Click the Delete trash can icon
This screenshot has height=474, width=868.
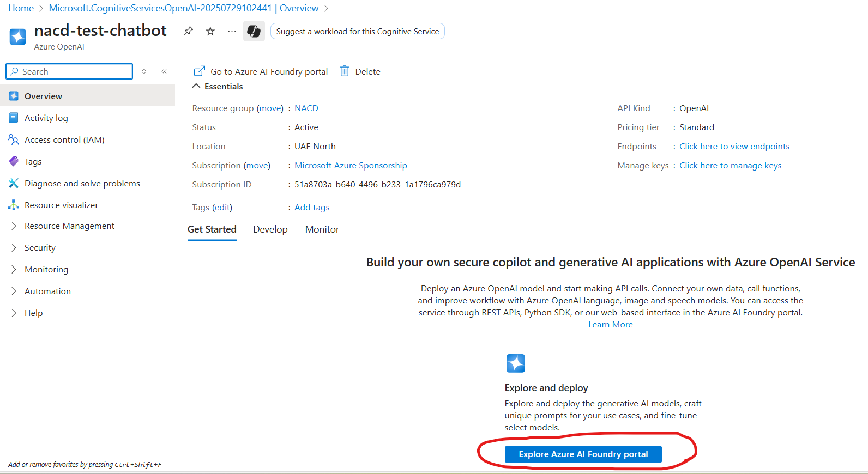345,71
